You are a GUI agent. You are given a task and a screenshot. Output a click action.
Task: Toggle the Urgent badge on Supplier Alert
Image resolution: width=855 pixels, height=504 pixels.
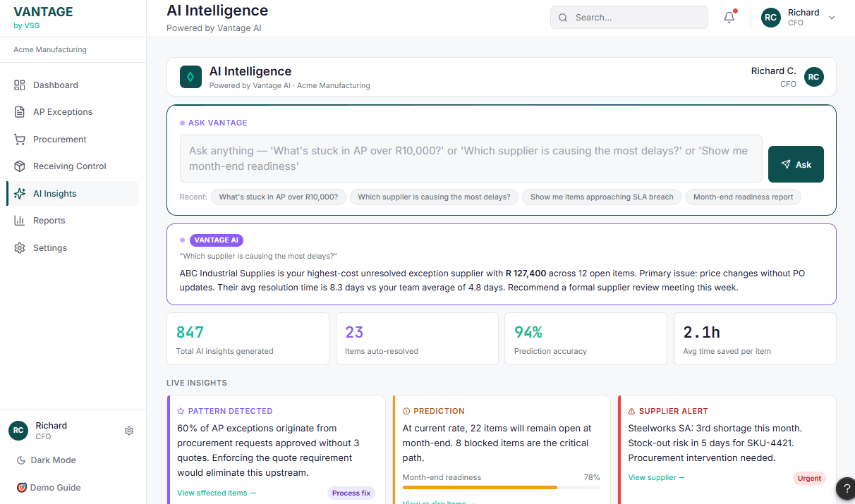click(809, 478)
